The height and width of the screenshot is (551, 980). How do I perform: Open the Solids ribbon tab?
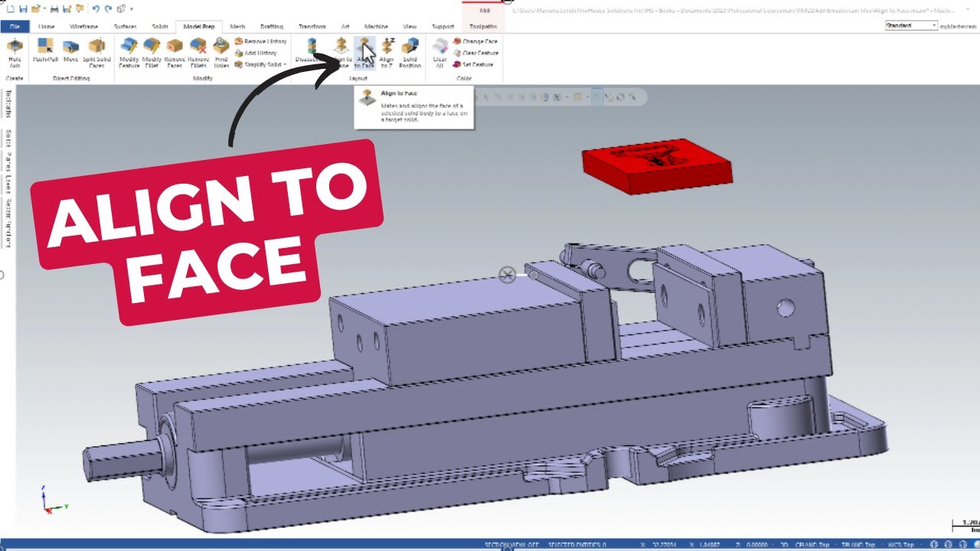coord(158,26)
